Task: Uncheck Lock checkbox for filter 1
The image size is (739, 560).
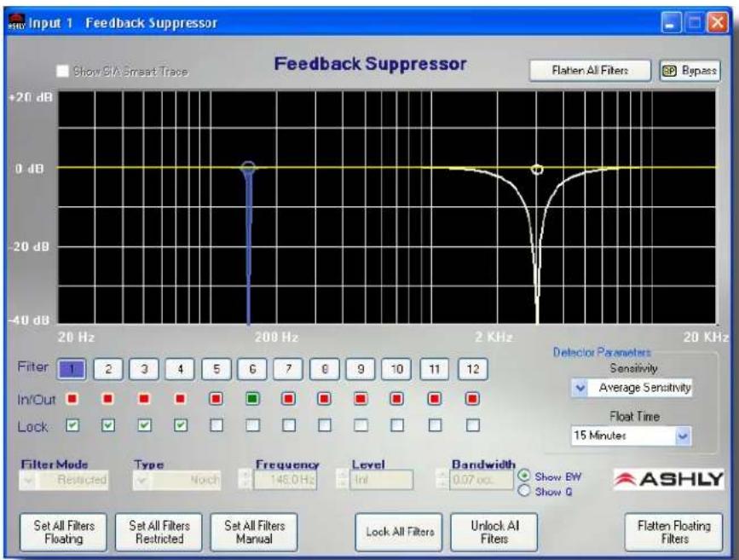Action: point(72,425)
